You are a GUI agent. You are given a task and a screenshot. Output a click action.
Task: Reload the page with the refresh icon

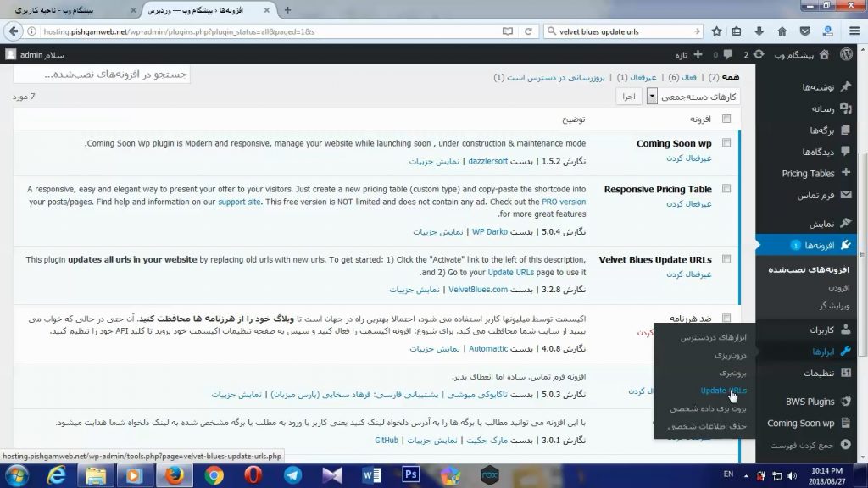(528, 31)
